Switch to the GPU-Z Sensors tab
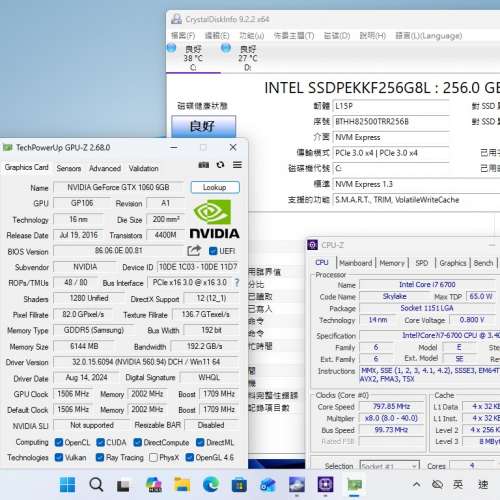The image size is (500, 500). 69,168
